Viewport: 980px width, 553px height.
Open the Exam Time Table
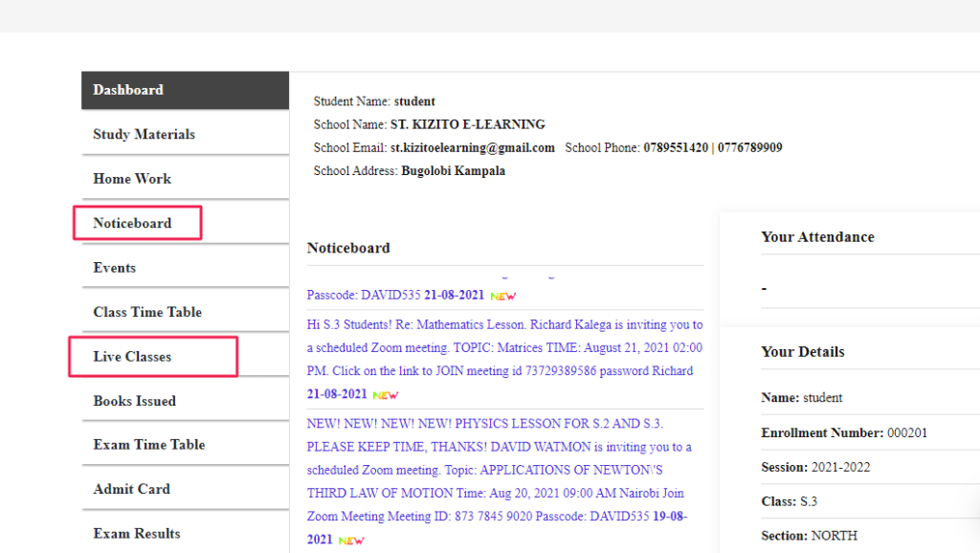click(x=149, y=445)
